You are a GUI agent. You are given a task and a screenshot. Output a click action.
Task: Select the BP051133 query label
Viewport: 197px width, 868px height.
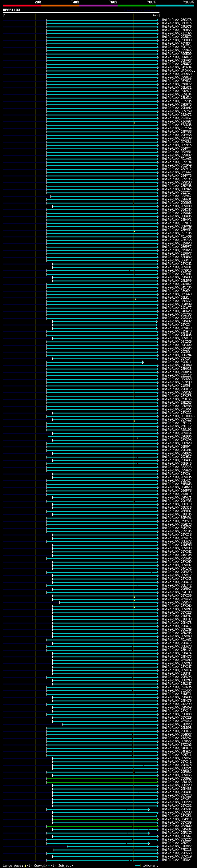(x=11, y=10)
